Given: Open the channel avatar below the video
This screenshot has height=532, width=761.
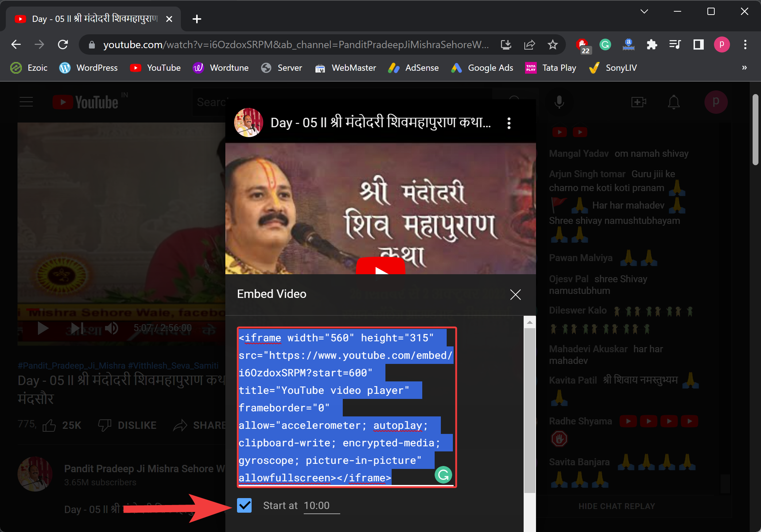Looking at the screenshot, I should pyautogui.click(x=35, y=474).
